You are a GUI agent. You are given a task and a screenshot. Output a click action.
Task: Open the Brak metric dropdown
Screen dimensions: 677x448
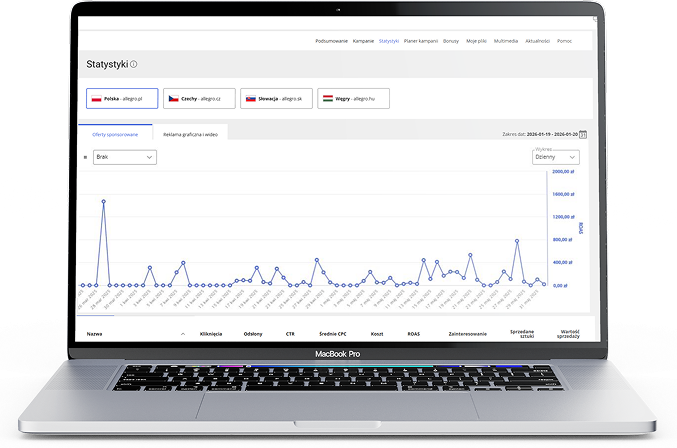[124, 157]
